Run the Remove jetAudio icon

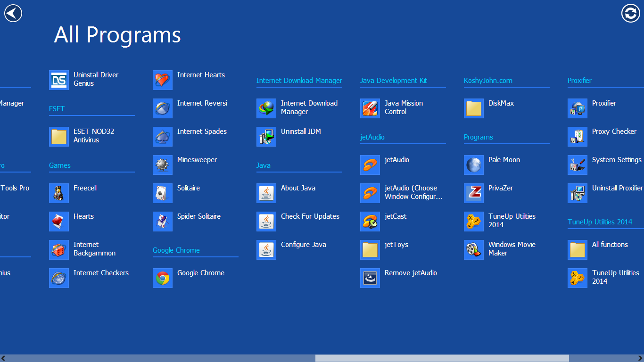370,278
